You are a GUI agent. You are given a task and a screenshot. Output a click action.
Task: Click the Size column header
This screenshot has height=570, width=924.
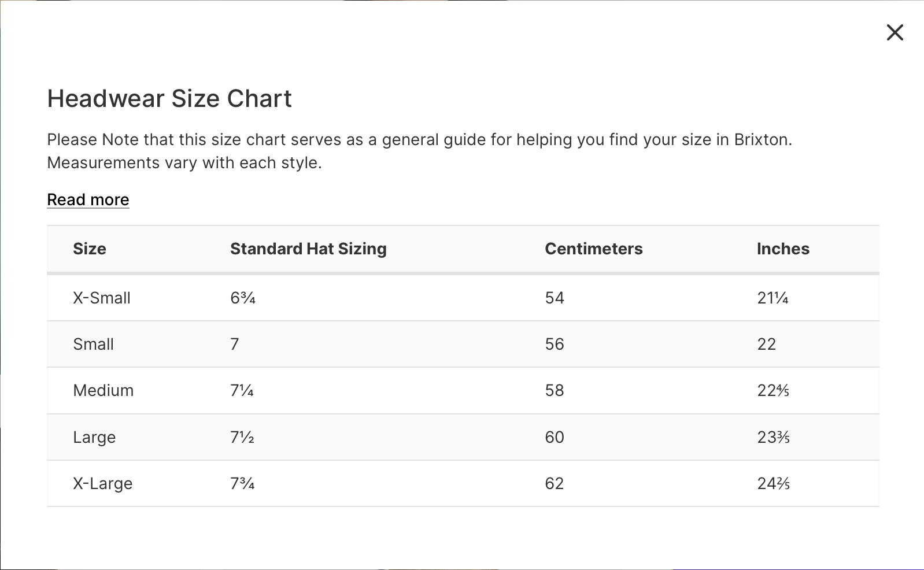[x=90, y=249]
